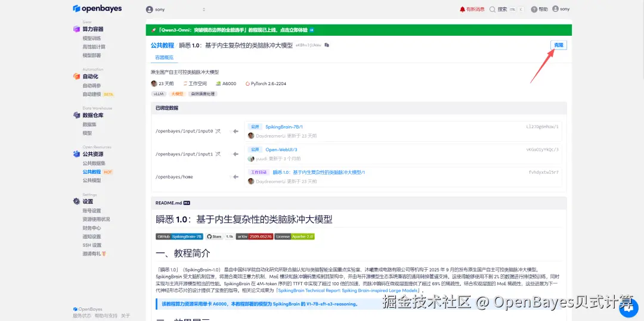Click the red notification bell icon
This screenshot has width=644, height=321.
point(463,9)
